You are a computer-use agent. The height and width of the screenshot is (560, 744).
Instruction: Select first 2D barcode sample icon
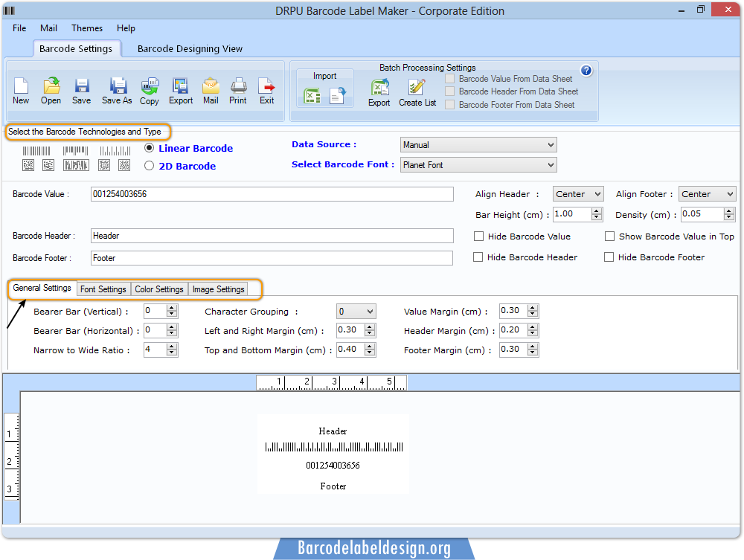pyautogui.click(x=28, y=165)
